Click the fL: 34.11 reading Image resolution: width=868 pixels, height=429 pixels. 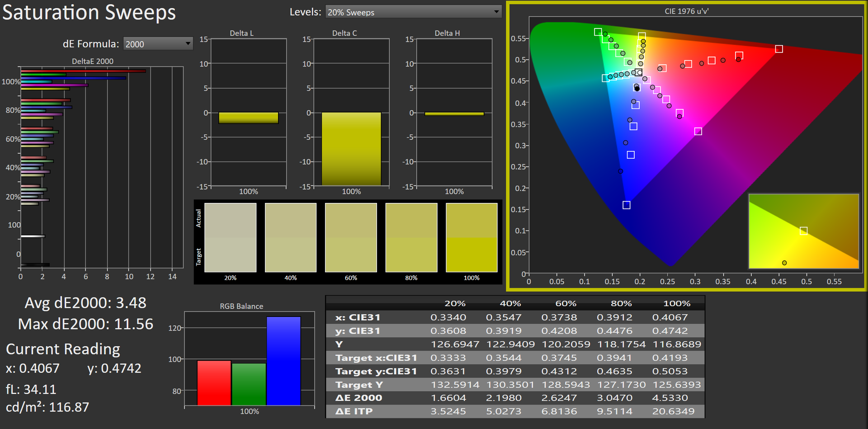coord(31,389)
